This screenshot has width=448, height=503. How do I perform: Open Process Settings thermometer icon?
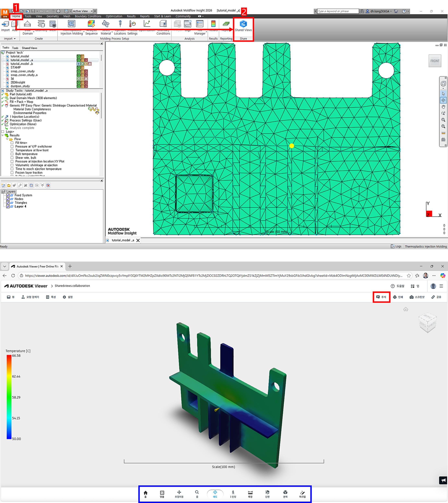point(132,24)
